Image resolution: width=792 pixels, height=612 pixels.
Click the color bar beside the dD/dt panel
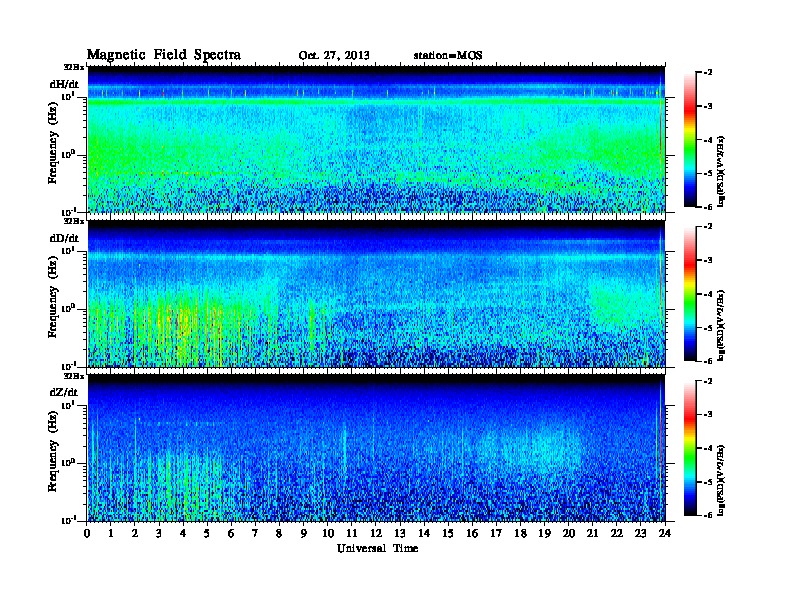pyautogui.click(x=690, y=294)
